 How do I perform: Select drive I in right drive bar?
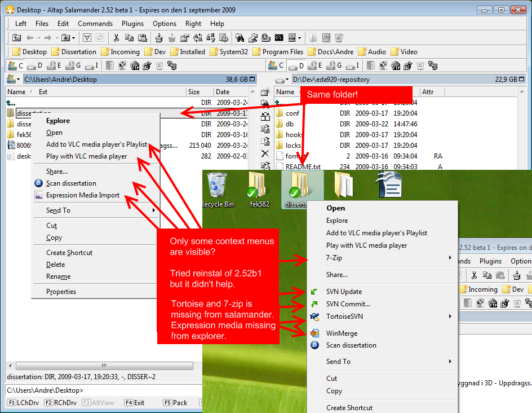(353, 65)
